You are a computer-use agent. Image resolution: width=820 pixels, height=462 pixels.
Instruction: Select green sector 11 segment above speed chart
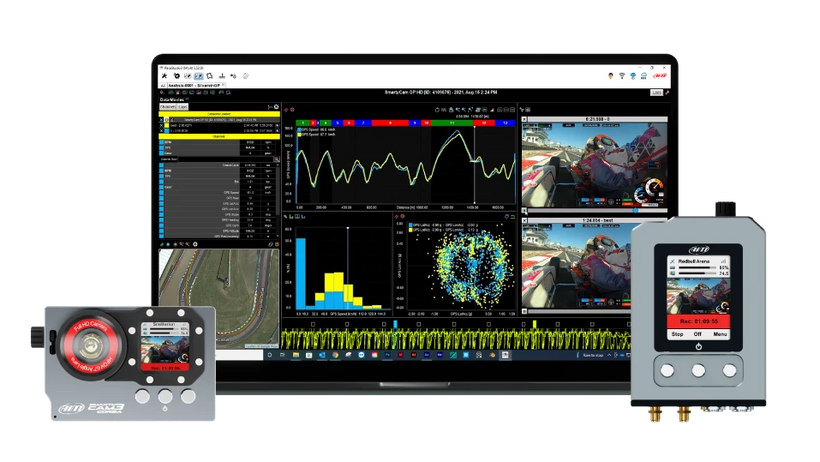[x=452, y=123]
